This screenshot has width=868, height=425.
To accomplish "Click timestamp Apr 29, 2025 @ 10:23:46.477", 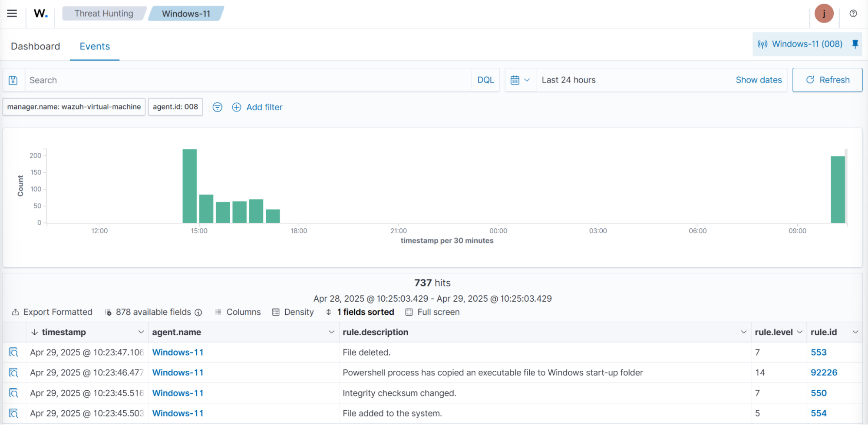I will (x=87, y=372).
